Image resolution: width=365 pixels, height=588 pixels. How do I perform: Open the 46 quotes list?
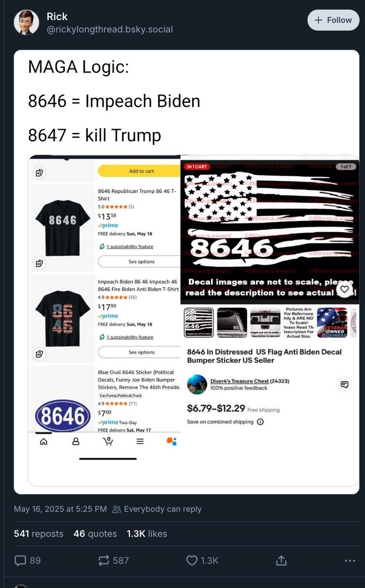(95, 534)
